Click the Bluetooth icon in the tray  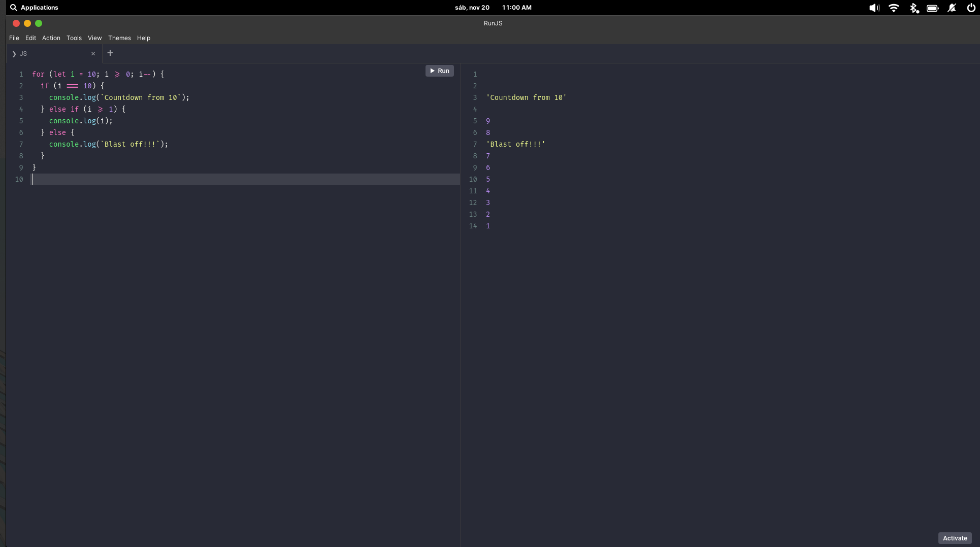point(914,8)
